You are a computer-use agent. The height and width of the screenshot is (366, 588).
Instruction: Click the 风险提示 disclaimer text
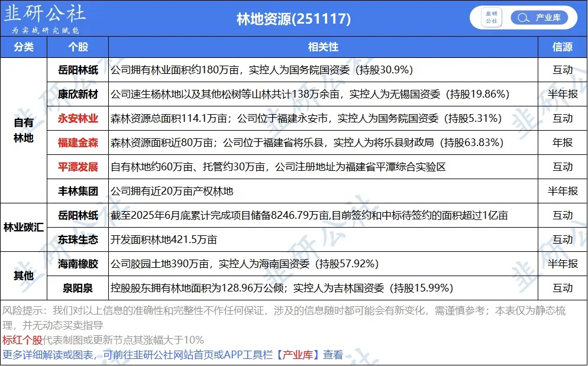(284, 318)
